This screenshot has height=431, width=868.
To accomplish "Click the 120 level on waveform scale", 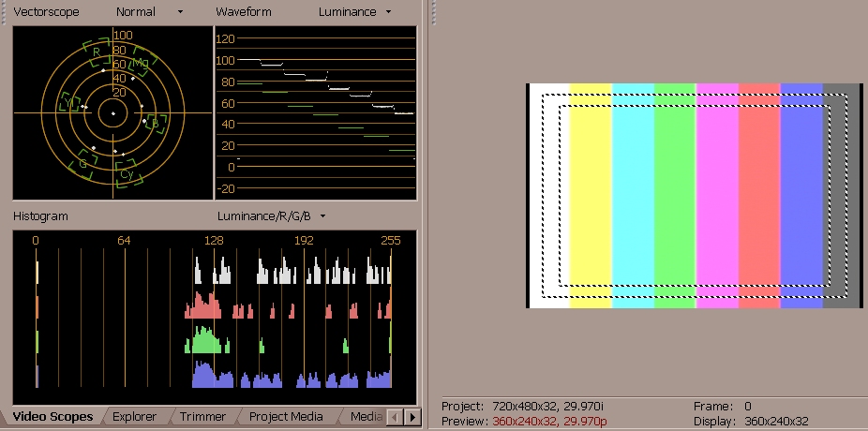I will (225, 38).
